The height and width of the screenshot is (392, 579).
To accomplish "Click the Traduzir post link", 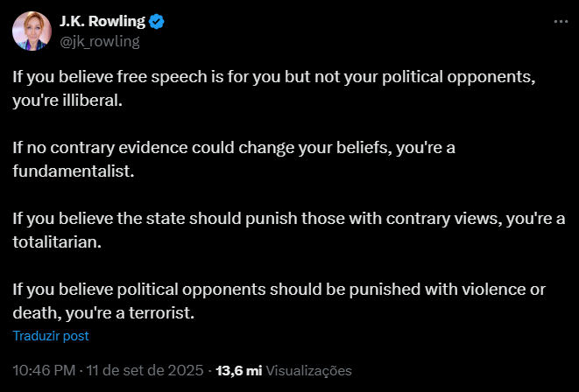I will coord(51,335).
